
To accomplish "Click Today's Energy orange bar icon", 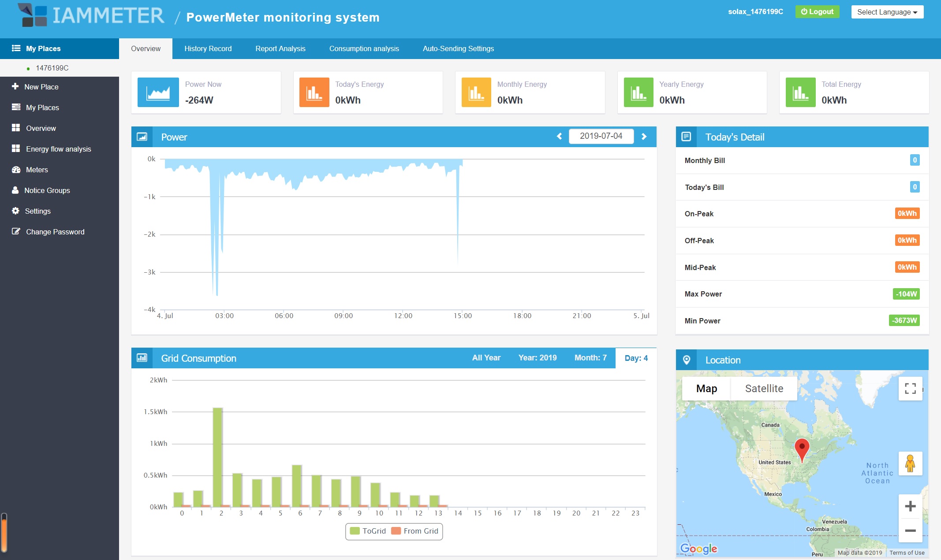I will 314,93.
